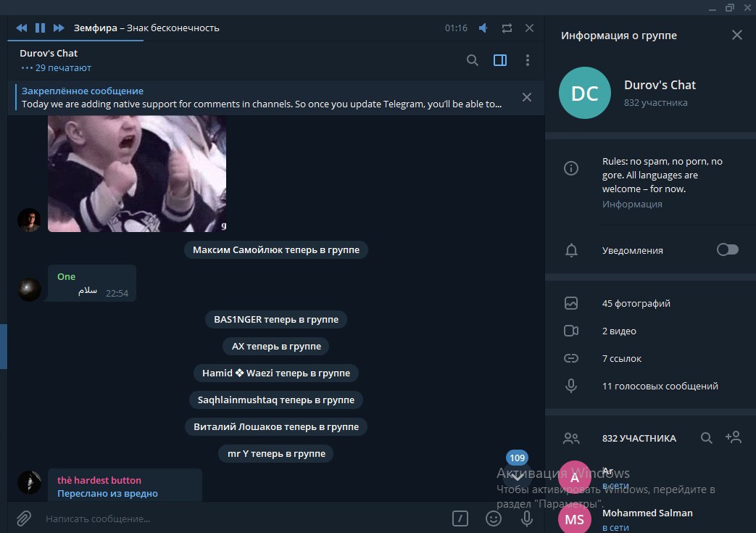Jump to latest messages with 109 badge

pos(517,476)
